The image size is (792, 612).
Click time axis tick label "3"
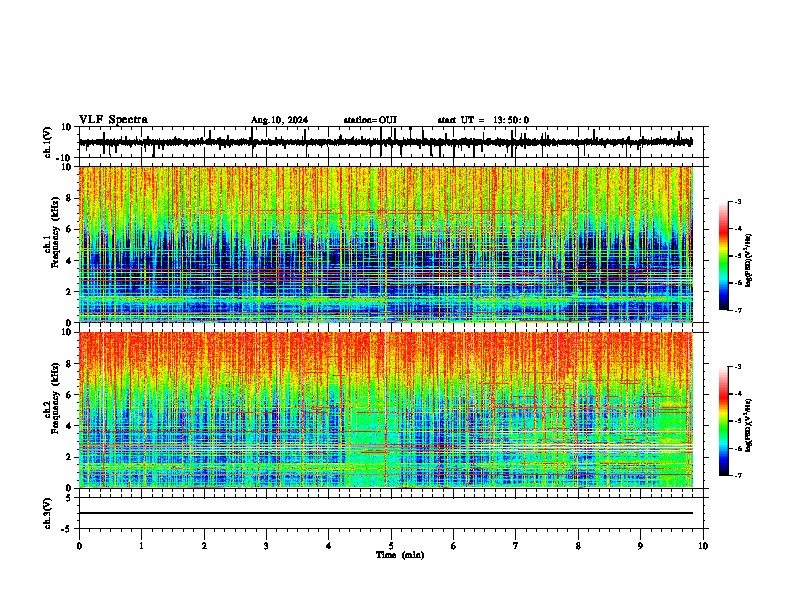click(x=266, y=546)
